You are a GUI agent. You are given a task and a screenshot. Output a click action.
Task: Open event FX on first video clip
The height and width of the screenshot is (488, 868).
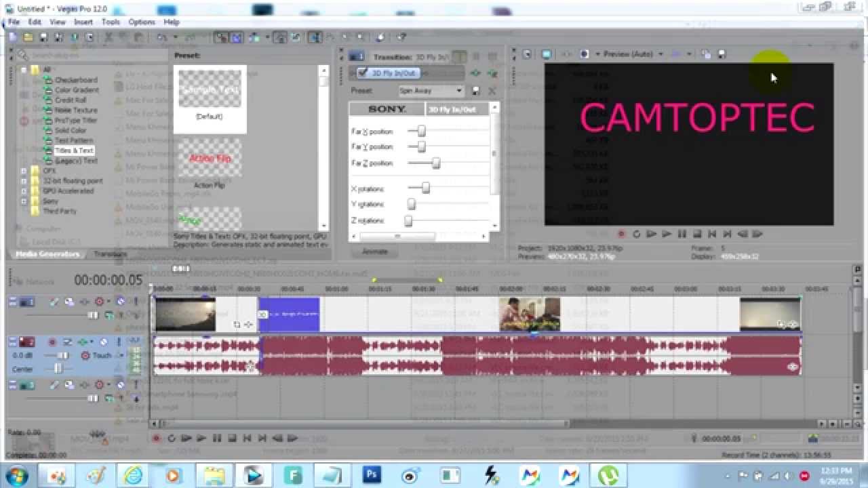(x=248, y=325)
